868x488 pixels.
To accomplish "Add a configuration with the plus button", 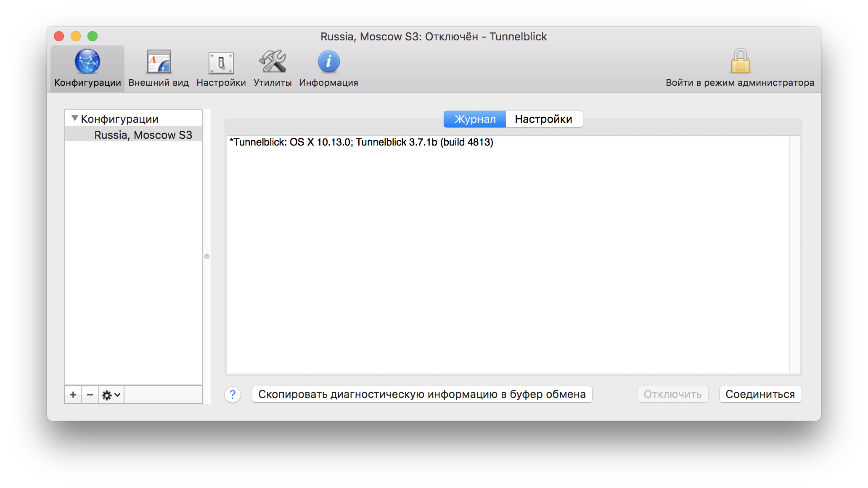I will tap(73, 395).
